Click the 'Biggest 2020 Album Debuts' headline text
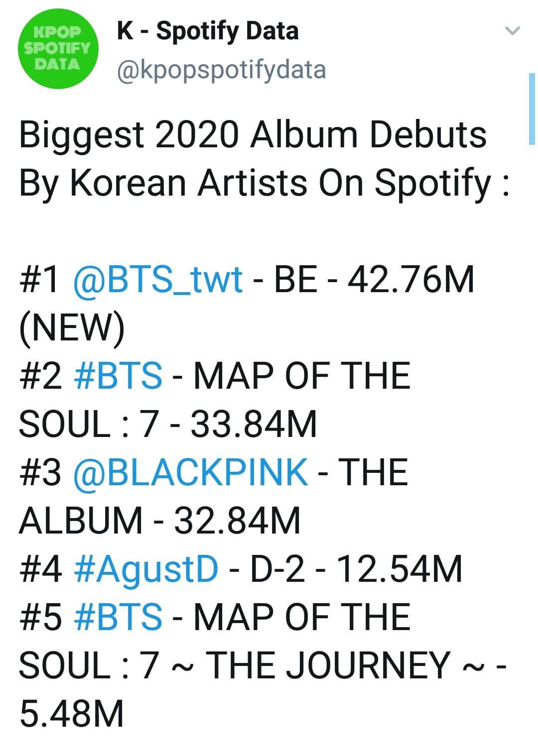The image size is (538, 756). pos(253,136)
